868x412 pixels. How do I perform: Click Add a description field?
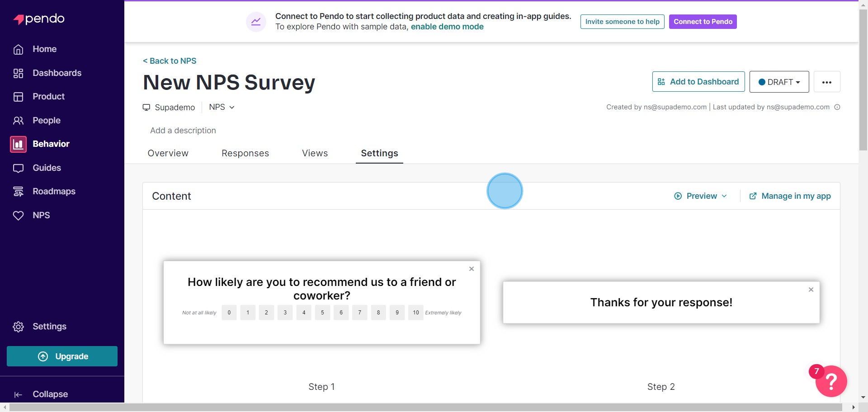[x=183, y=131]
